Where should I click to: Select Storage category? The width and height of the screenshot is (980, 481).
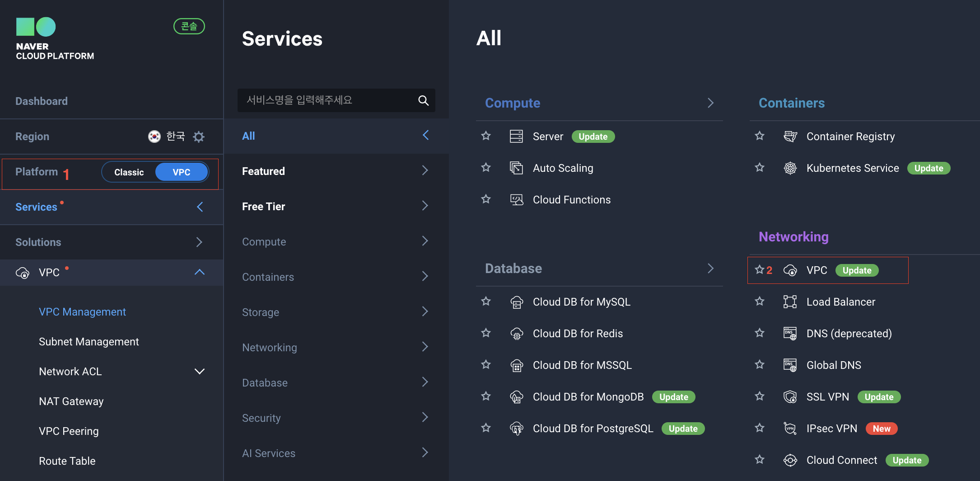coord(336,312)
